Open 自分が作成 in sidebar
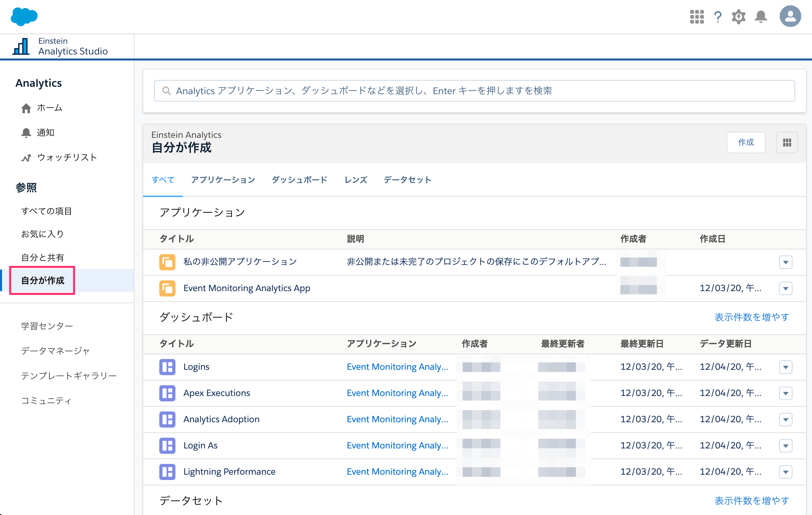Image resolution: width=812 pixels, height=515 pixels. point(42,281)
